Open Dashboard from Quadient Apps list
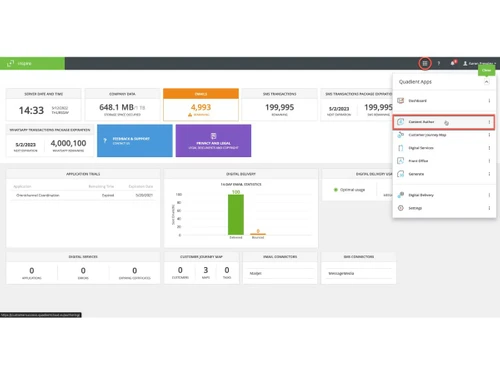The width and height of the screenshot is (500, 375). pos(443,101)
